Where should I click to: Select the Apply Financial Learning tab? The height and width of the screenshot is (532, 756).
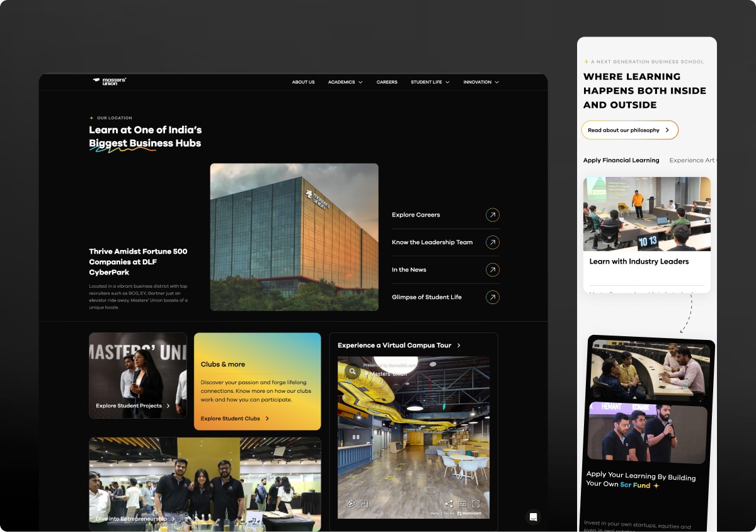[621, 161]
